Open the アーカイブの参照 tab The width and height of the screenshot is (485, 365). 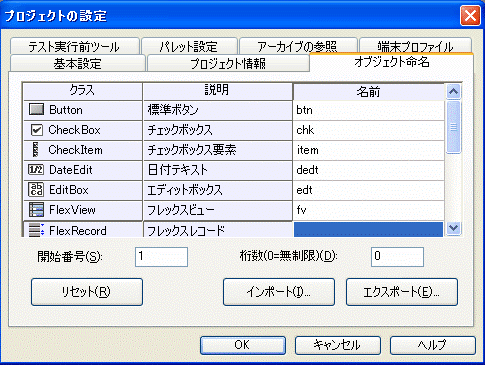[298, 46]
